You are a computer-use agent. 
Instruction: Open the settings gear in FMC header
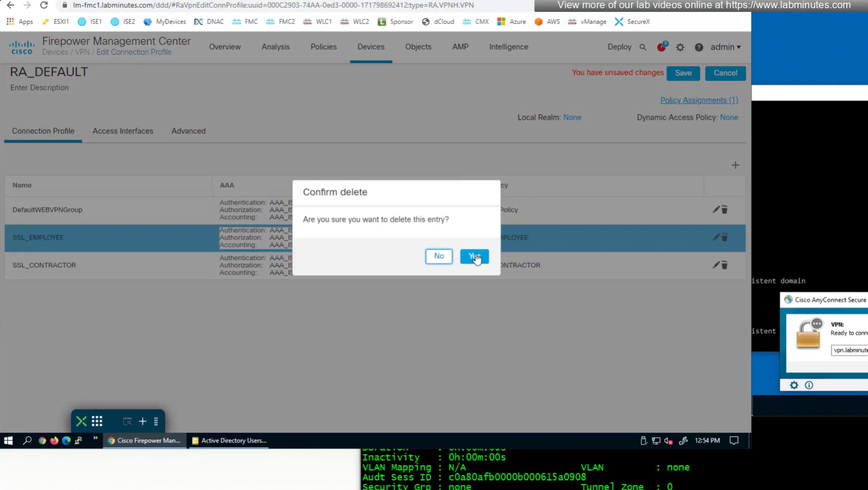[680, 47]
